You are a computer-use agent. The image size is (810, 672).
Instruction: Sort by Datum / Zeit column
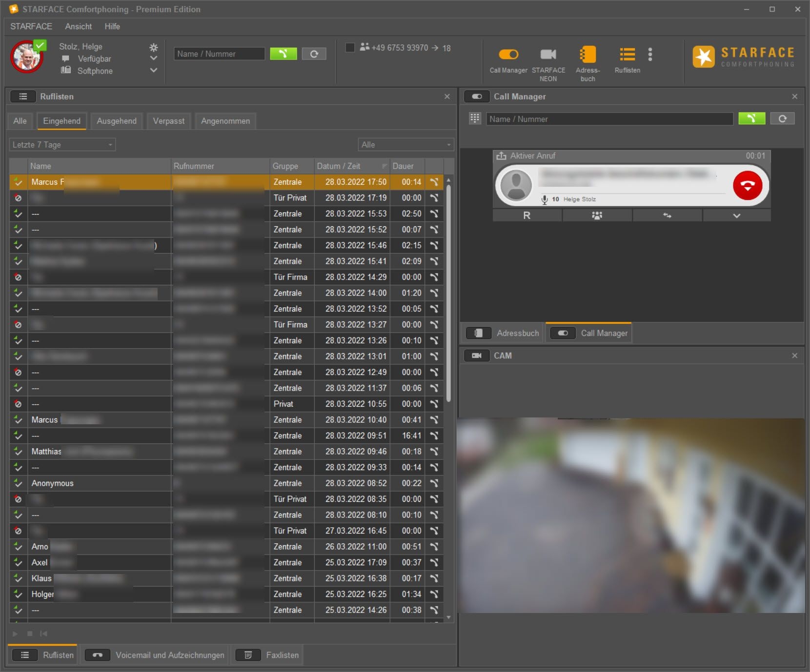351,166
